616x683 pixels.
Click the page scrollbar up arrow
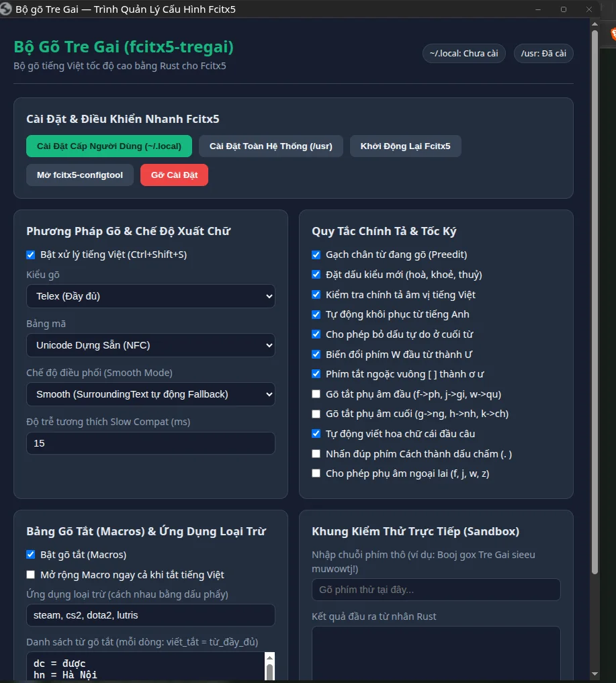595,24
